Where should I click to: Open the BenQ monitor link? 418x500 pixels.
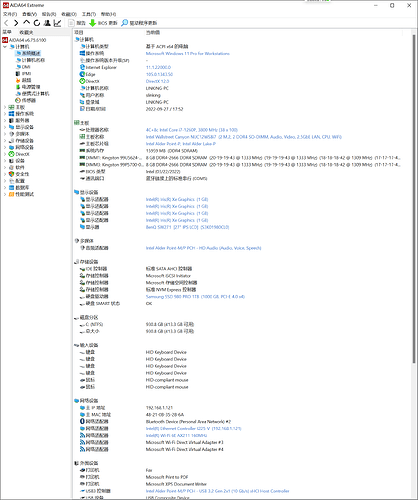pyautogui.click(x=187, y=227)
